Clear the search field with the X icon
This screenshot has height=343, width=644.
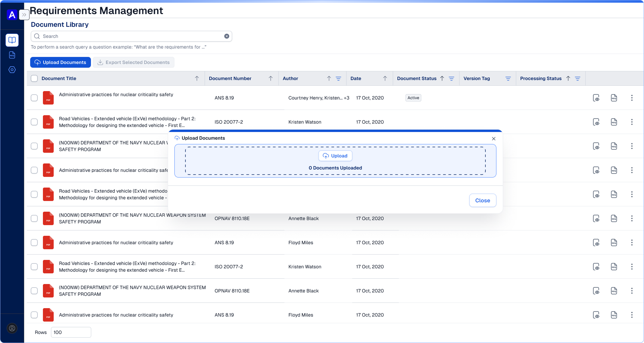click(x=227, y=36)
